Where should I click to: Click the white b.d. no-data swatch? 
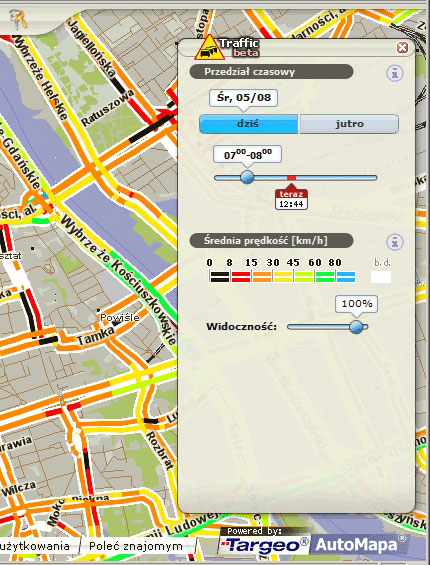coord(381,277)
